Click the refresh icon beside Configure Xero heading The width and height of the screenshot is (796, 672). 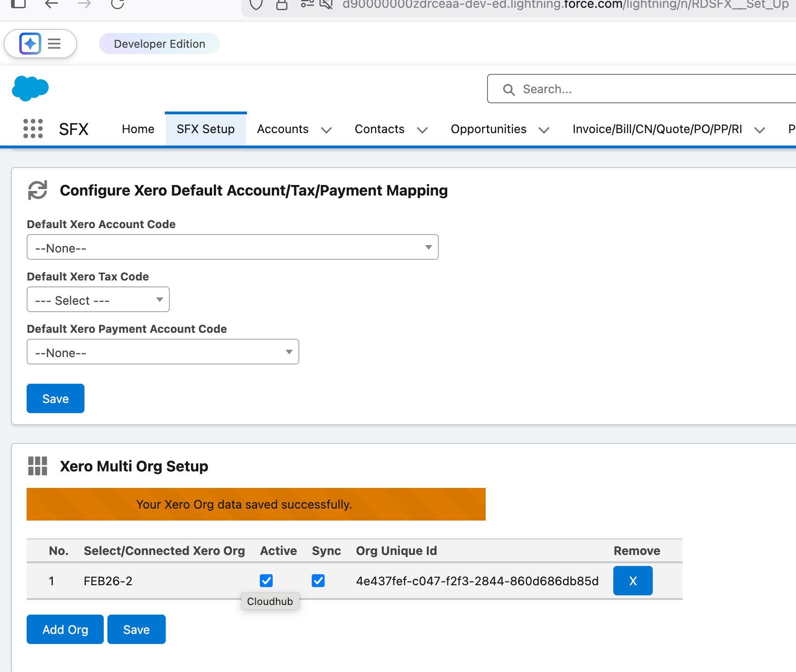[x=38, y=190]
